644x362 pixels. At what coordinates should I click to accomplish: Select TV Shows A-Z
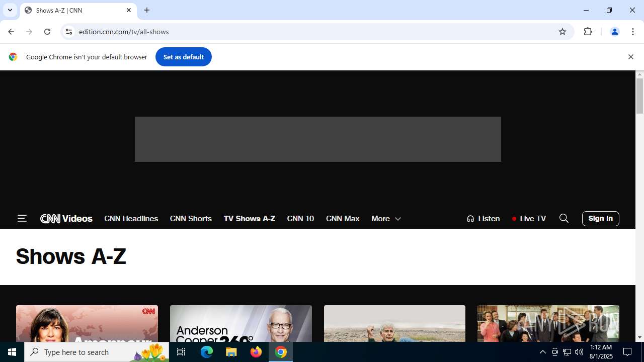[249, 219]
